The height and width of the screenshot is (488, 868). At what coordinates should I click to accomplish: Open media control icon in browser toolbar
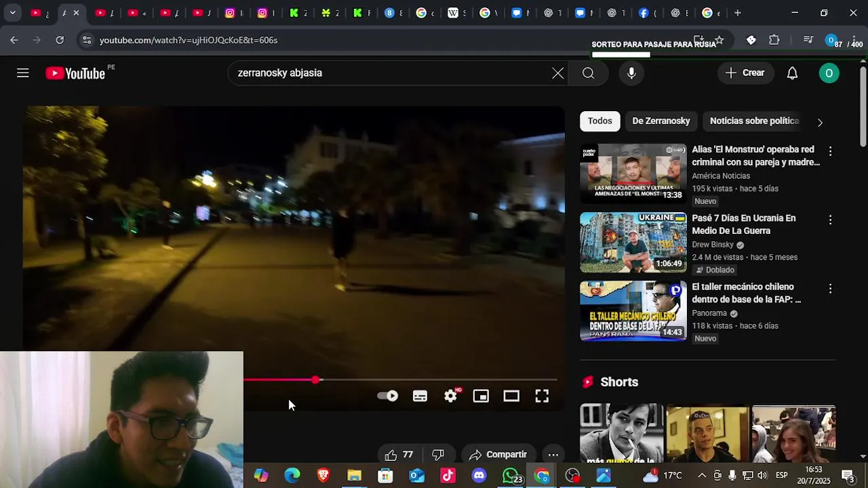(x=808, y=40)
